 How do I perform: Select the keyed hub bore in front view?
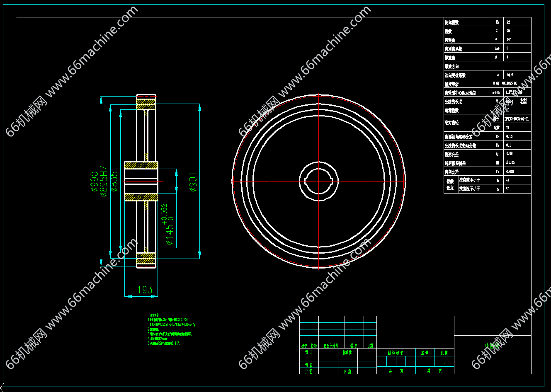(x=318, y=181)
